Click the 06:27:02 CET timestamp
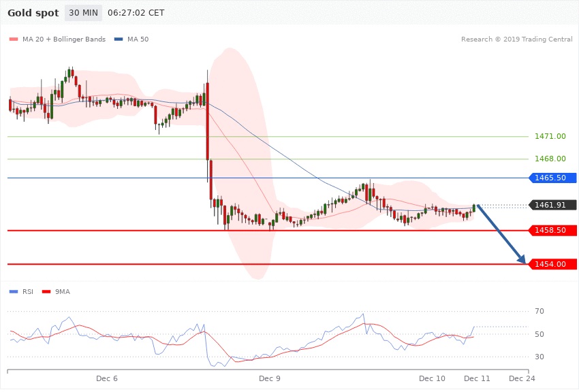Image resolution: width=579 pixels, height=392 pixels. 136,13
